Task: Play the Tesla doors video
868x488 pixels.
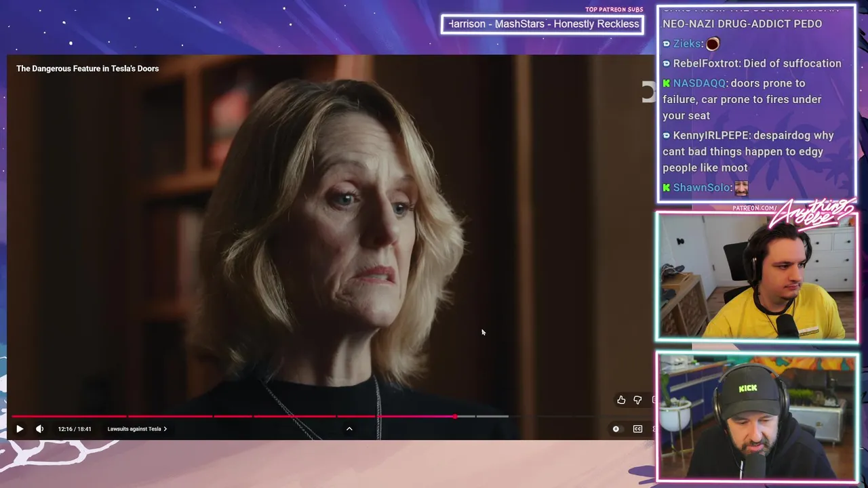Action: tap(20, 429)
